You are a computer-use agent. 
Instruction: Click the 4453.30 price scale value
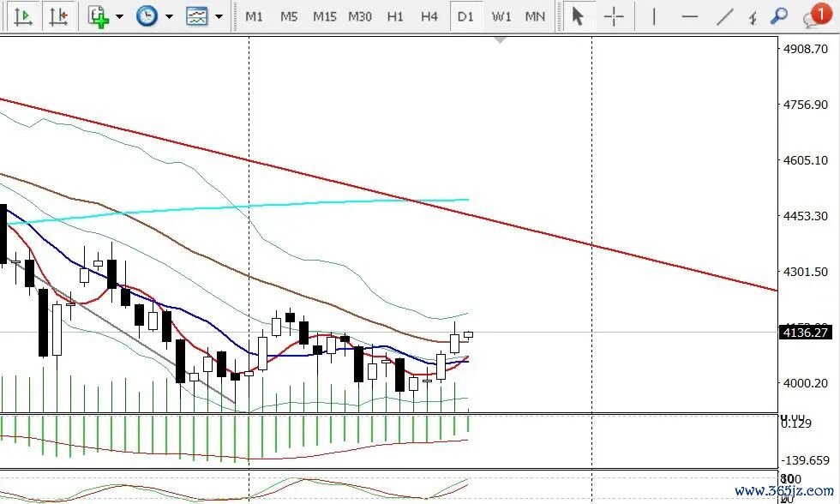click(x=805, y=216)
